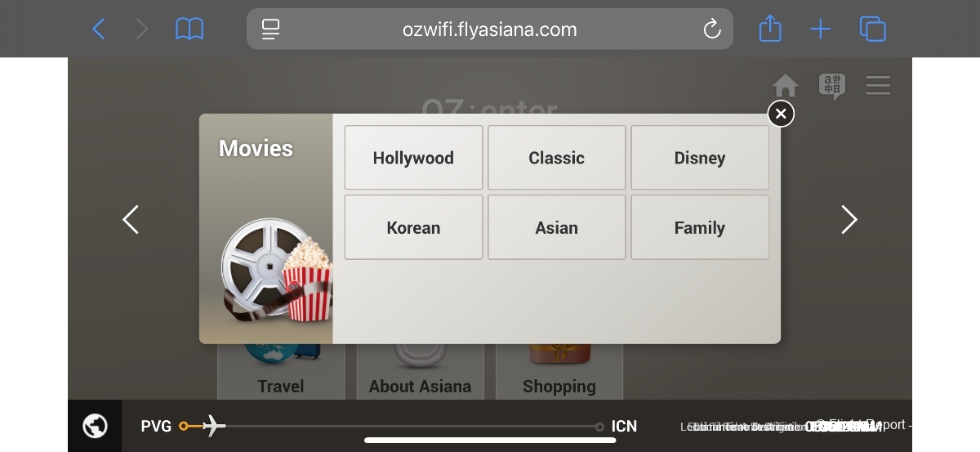Screen dimensions: 980x452
Task: Open the hamburger menu icon
Action: pyautogui.click(x=878, y=85)
